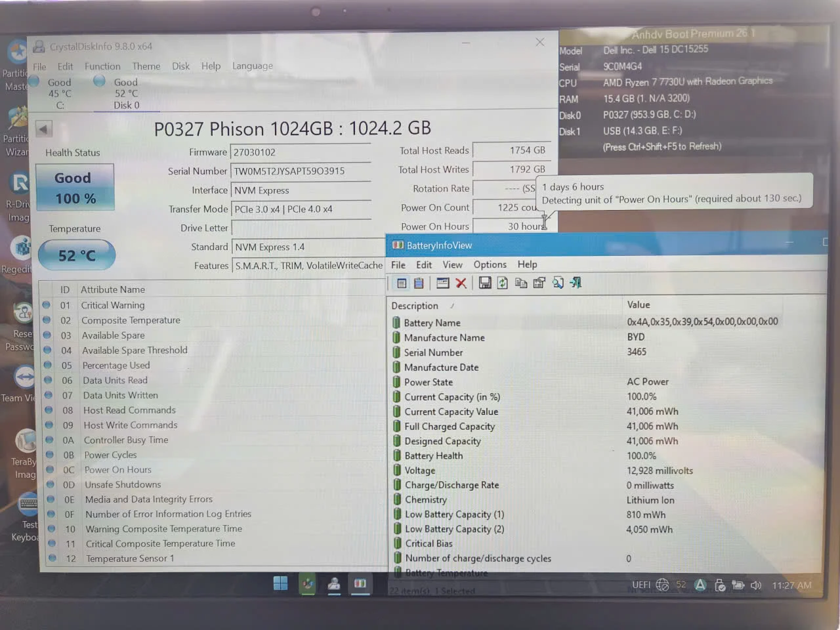Click the Exit door icon in BatteryInfoView toolbar
The height and width of the screenshot is (630, 840).
click(x=576, y=283)
